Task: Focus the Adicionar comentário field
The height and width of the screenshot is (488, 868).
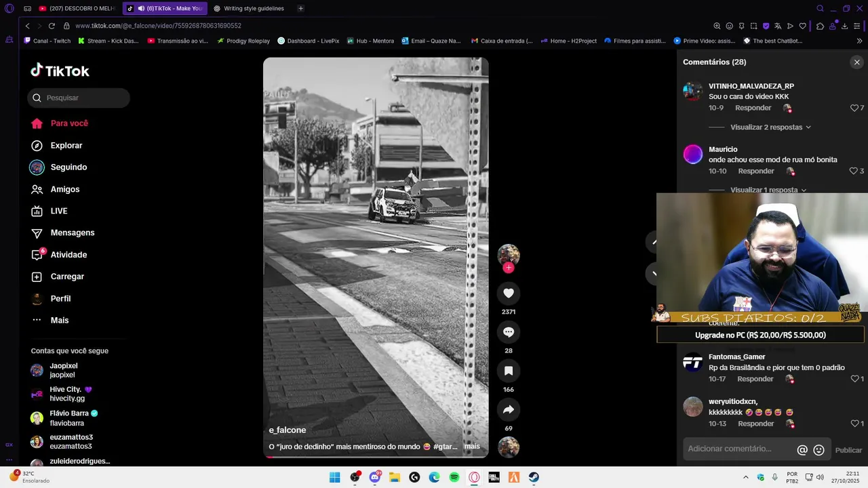Action: (x=739, y=449)
